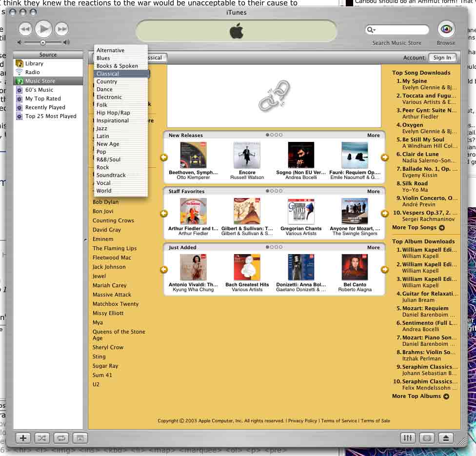Open the search magnifier options menu
Viewport: 476px width, 456px height.
371,30
